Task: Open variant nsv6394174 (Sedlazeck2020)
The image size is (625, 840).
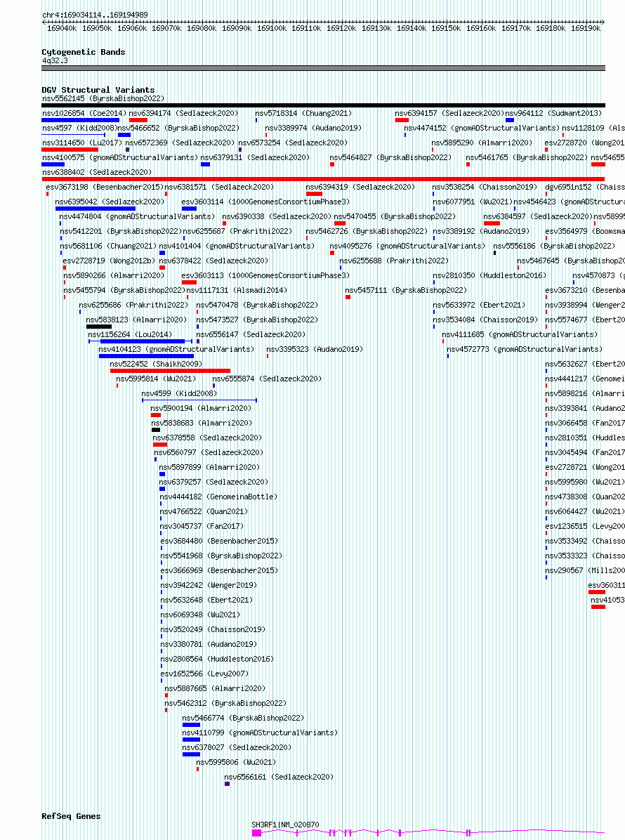Action: 184,114
